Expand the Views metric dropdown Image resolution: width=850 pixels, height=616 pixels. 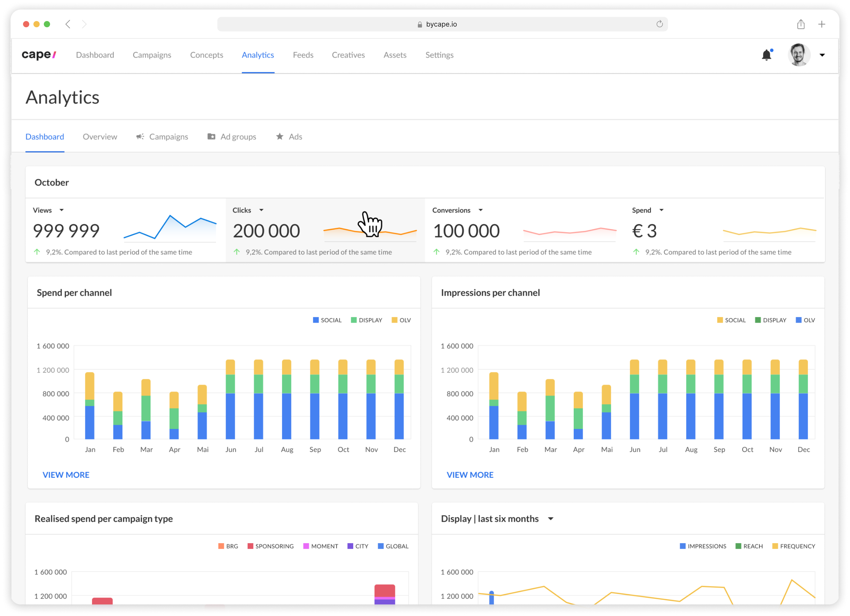pyautogui.click(x=62, y=210)
